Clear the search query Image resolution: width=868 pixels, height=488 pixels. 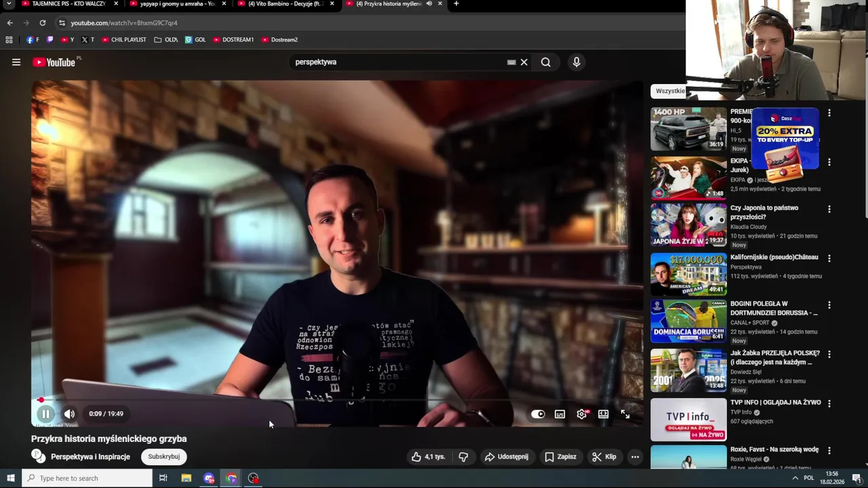click(524, 62)
